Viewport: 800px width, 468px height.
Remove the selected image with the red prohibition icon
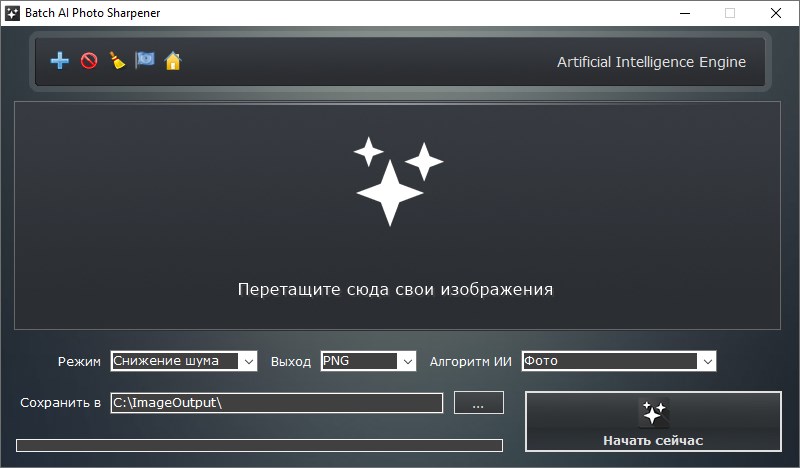click(x=89, y=61)
